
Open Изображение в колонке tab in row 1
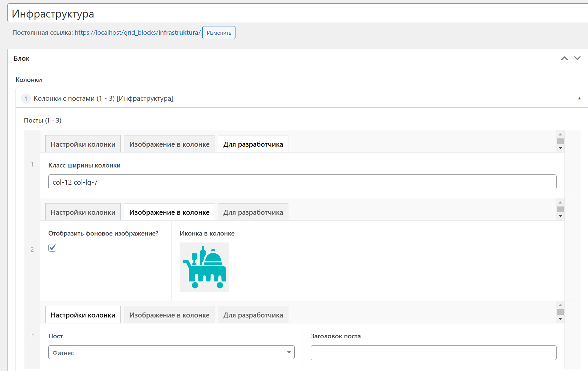[169, 144]
